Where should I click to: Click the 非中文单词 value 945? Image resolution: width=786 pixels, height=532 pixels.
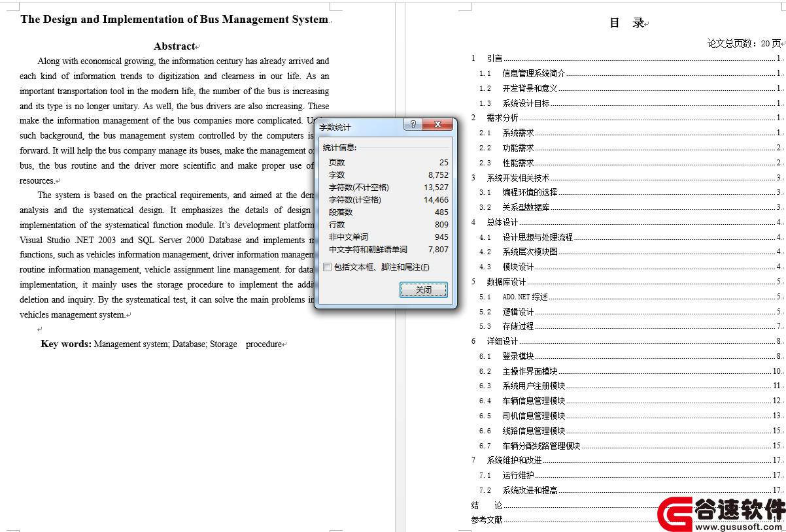point(441,237)
